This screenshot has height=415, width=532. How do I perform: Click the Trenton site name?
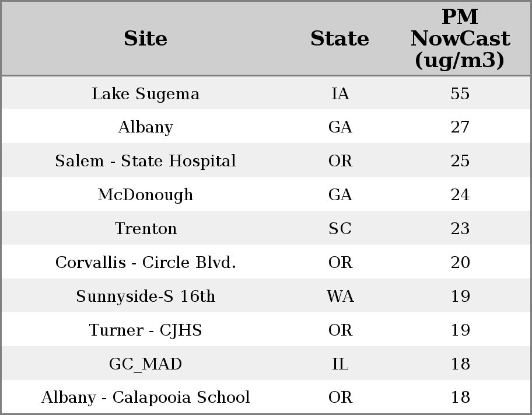pos(145,228)
